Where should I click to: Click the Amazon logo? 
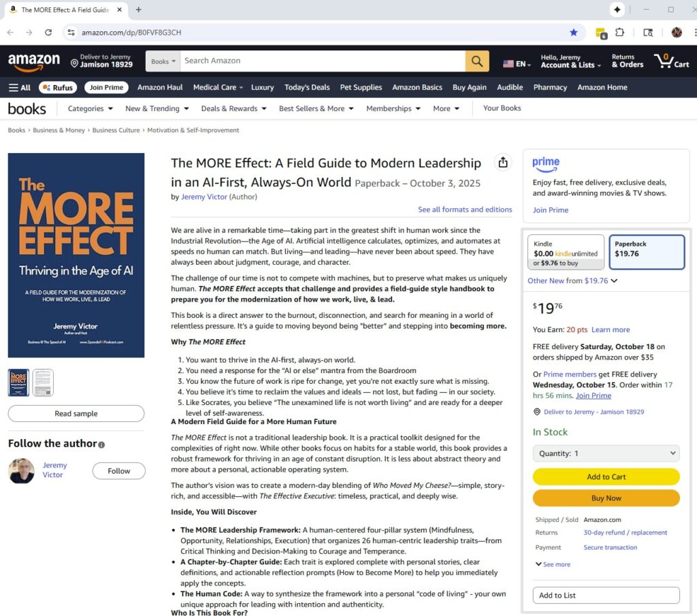click(34, 61)
